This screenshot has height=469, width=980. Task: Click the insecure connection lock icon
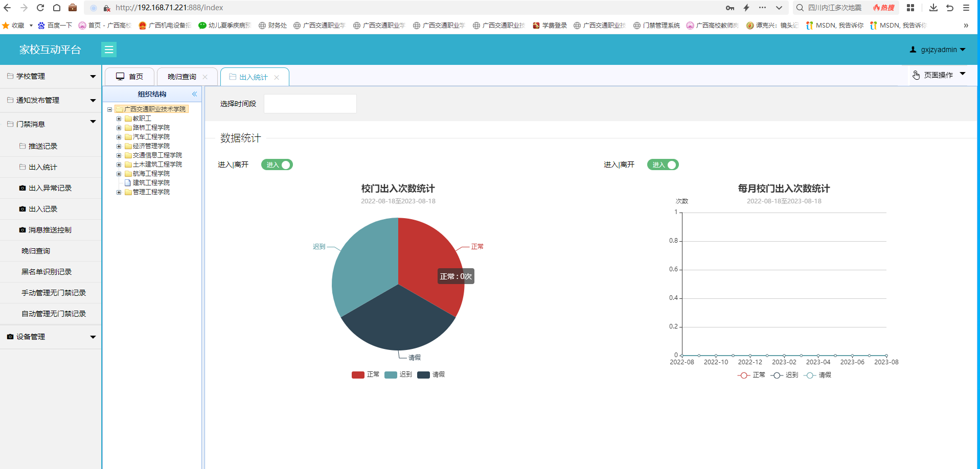pyautogui.click(x=107, y=8)
